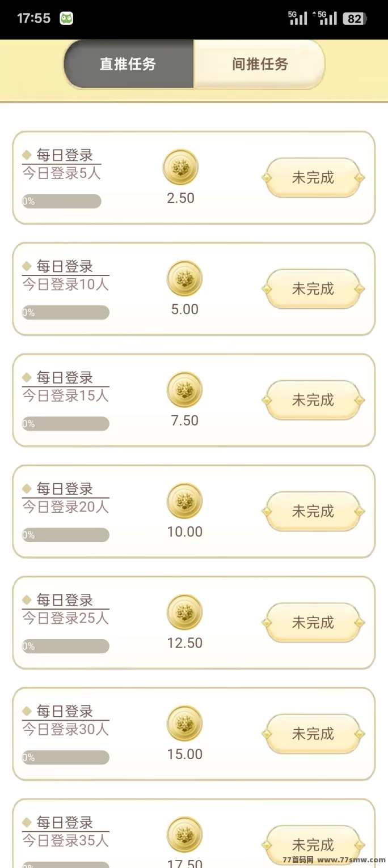Click 未完成 for 今日登录5人 task
Viewport: 388px width, 868px height.
click(x=313, y=178)
